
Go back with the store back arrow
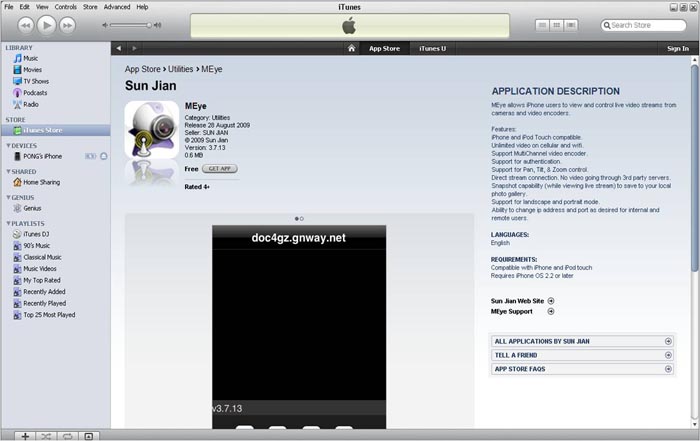119,48
